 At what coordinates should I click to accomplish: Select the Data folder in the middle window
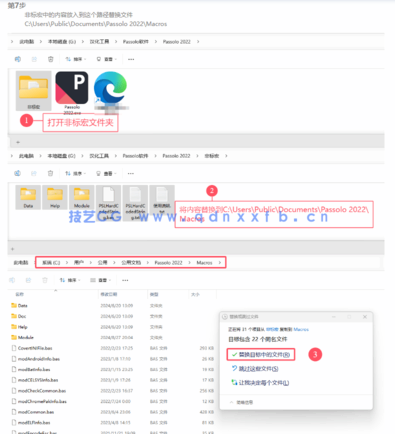(28, 197)
